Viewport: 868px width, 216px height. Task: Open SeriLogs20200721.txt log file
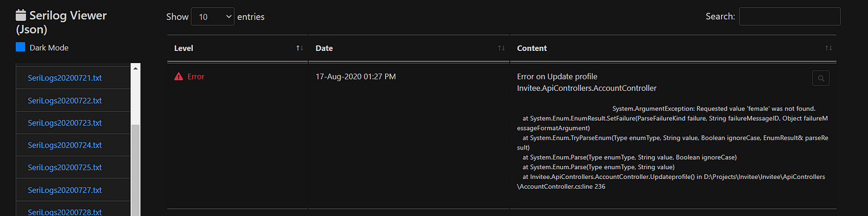(65, 78)
